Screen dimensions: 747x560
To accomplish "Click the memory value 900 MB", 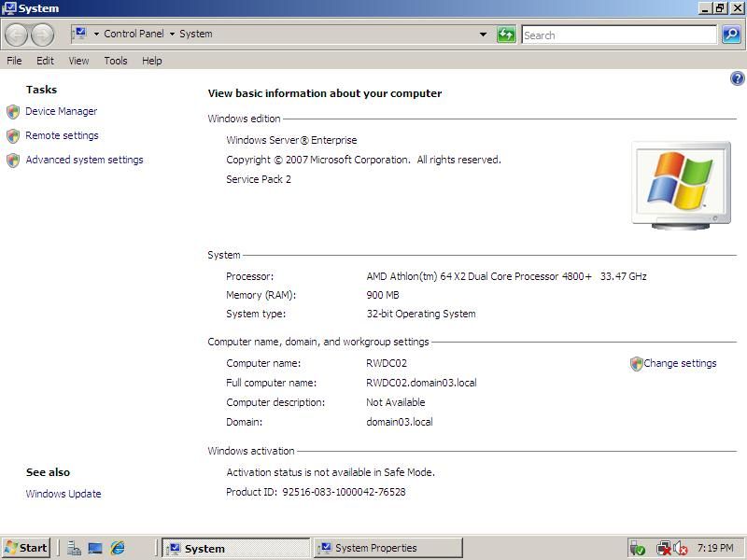I will tap(383, 295).
